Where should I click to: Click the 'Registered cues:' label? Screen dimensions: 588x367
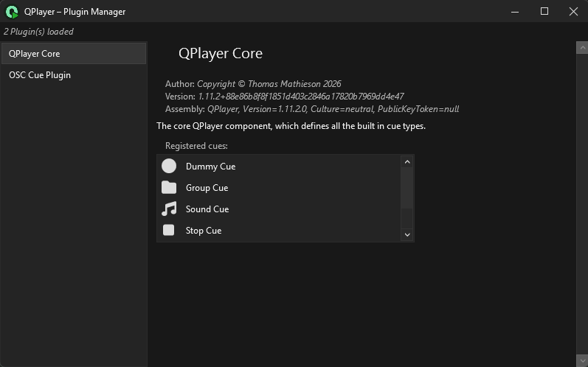point(196,146)
